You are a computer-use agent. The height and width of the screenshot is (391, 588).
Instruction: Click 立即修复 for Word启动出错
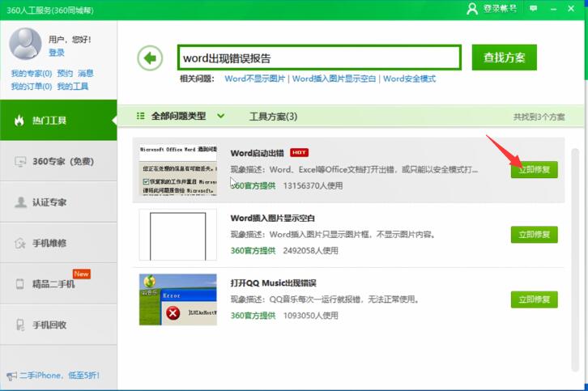coord(534,169)
